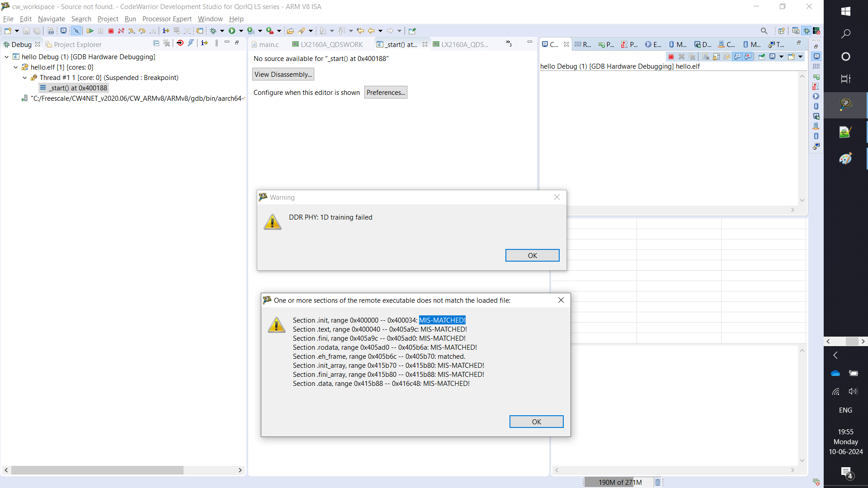This screenshot has height=488, width=868.
Task: Click the Step Into toolbar icon
Action: (131, 31)
